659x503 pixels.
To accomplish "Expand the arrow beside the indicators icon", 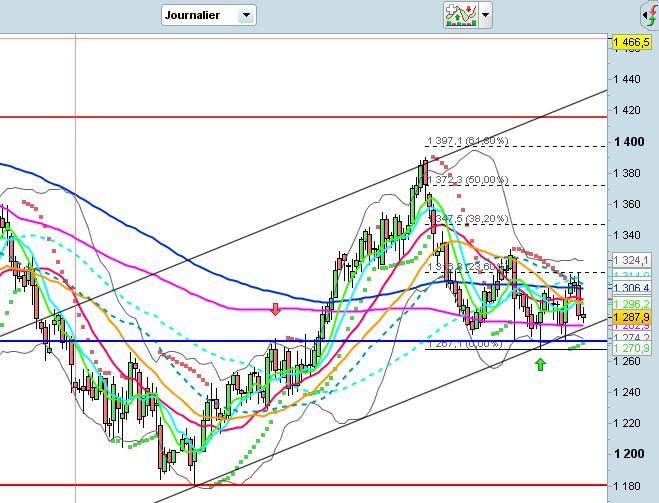I will tap(486, 15).
